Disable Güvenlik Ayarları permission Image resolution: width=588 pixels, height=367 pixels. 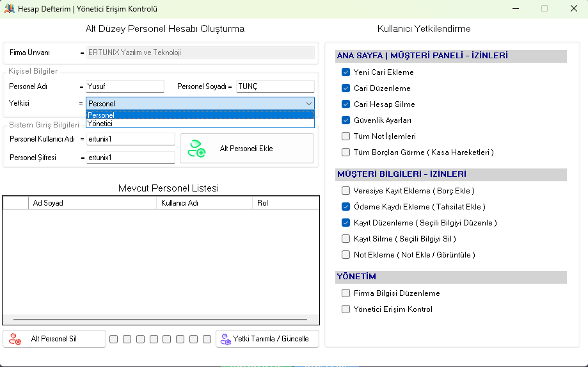(x=346, y=120)
